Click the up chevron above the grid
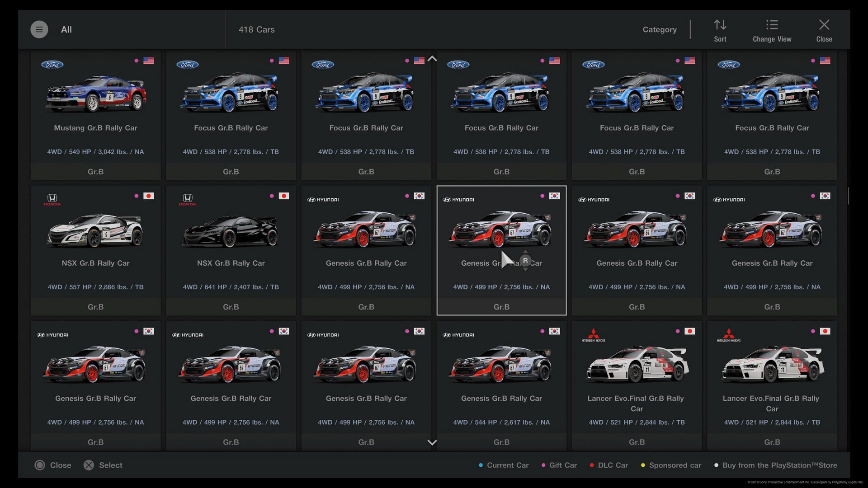Screen dimensions: 868x488 432,59
